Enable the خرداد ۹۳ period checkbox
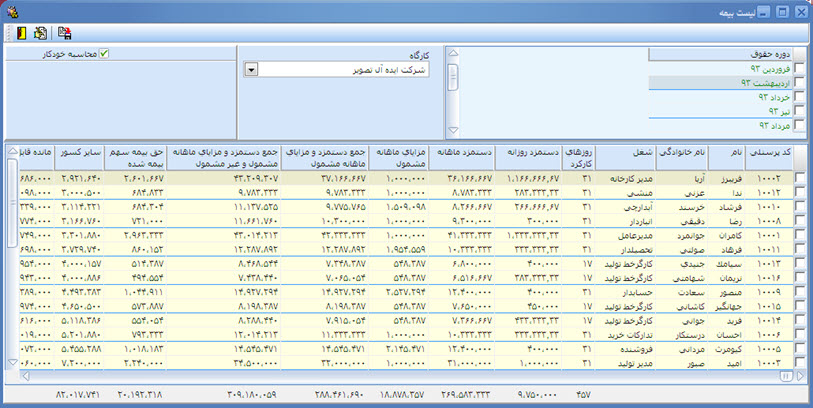Viewport: 813px width, 408px height. [x=798, y=98]
